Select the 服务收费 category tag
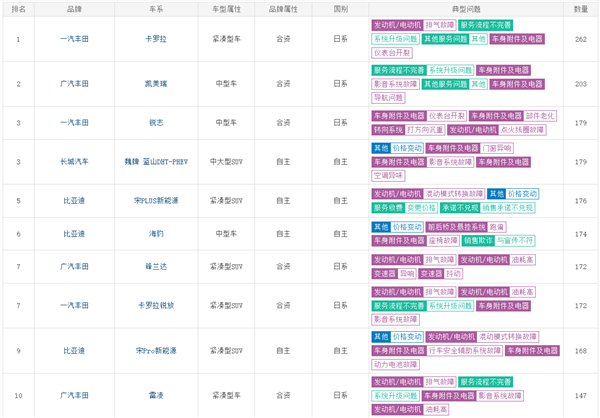Viewport: 600px width, 418px height. 388,208
